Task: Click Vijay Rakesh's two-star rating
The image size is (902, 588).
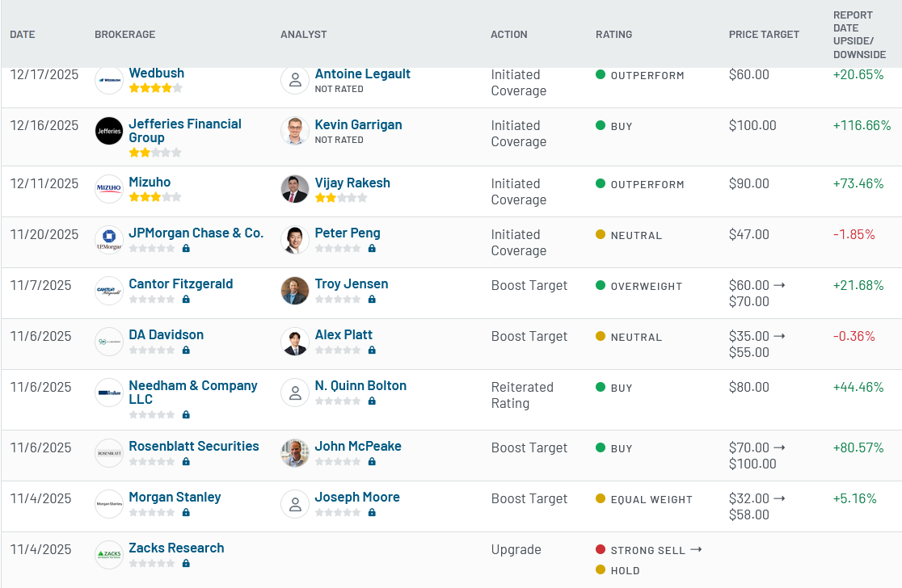Action: click(341, 198)
